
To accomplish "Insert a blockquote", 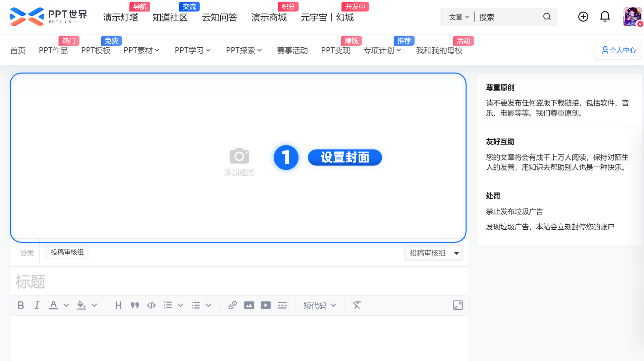I will click(135, 305).
